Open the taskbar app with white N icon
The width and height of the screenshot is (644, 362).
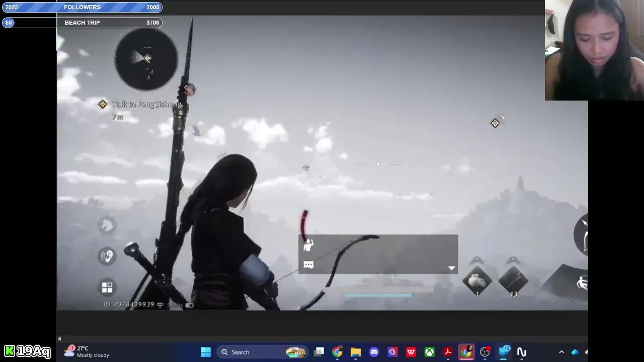(522, 352)
